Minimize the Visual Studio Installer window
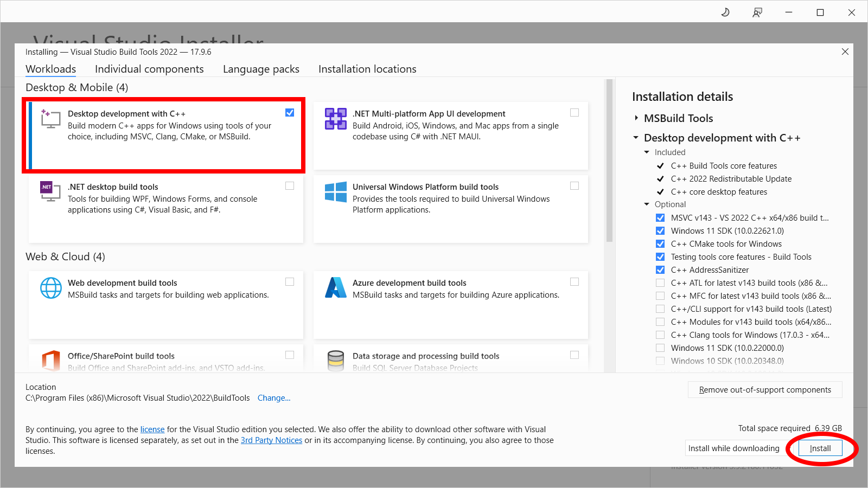Viewport: 868px width, 488px height. [x=789, y=12]
